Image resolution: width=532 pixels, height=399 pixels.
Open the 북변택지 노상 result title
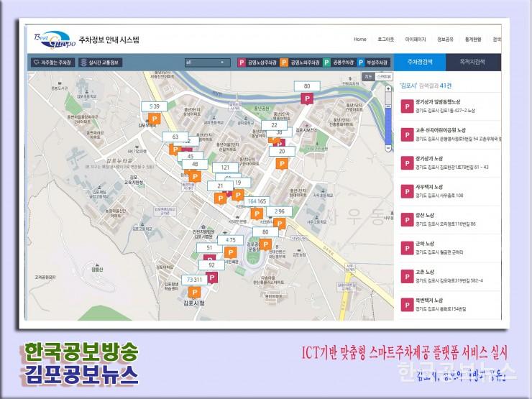tap(429, 301)
